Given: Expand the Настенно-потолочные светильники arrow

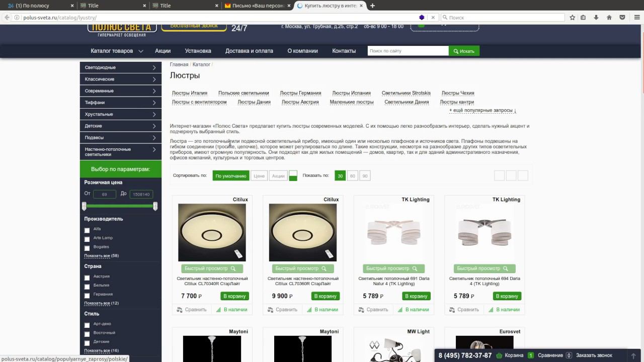Looking at the screenshot, I should (154, 149).
